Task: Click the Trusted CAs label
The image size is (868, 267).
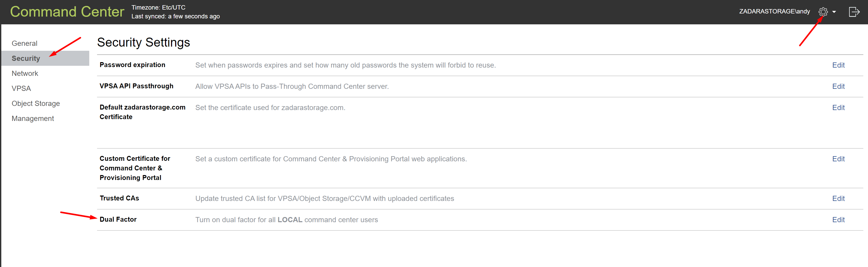Action: click(119, 198)
